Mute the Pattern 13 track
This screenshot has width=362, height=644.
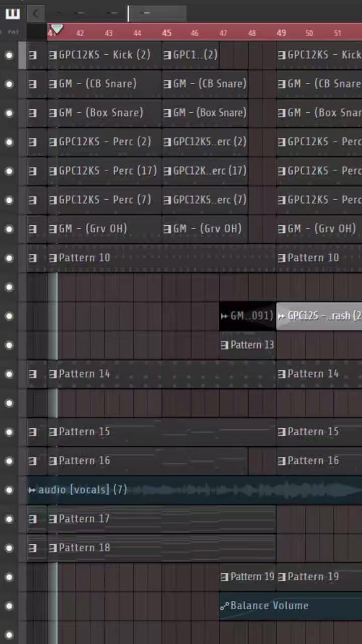[9, 345]
